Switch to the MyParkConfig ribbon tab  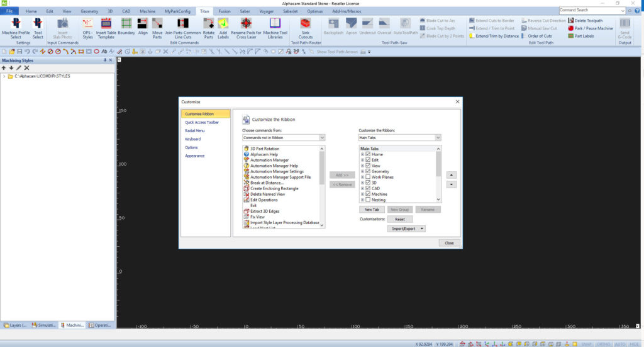click(x=177, y=11)
